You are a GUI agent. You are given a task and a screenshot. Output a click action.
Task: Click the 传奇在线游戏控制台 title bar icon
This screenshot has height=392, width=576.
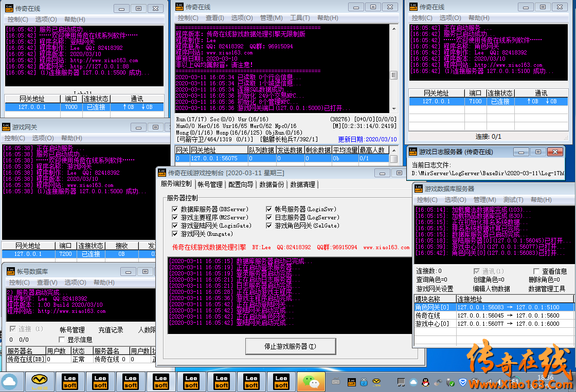pos(162,173)
